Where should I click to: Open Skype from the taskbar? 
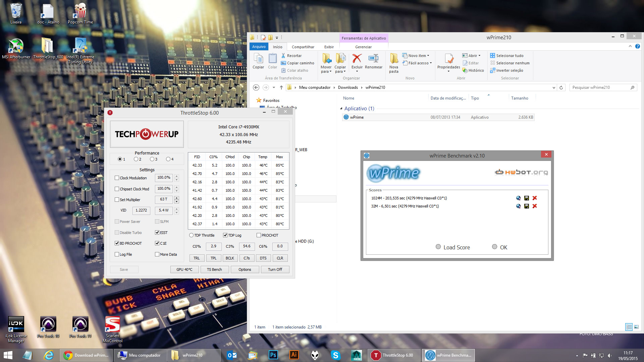click(x=335, y=355)
